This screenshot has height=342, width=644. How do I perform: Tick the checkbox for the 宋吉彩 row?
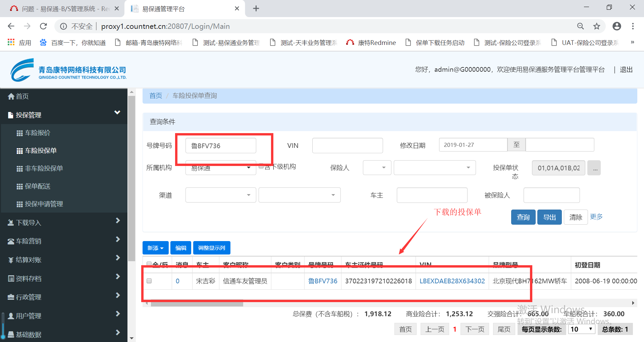point(149,281)
